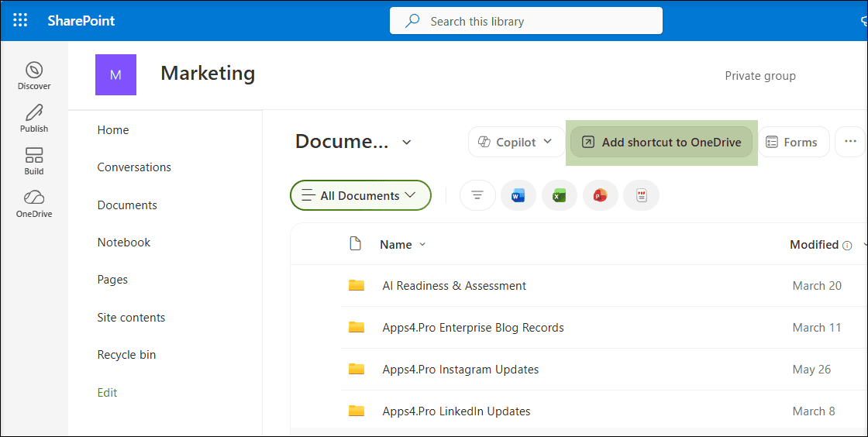Click the Modified column header

tap(814, 245)
